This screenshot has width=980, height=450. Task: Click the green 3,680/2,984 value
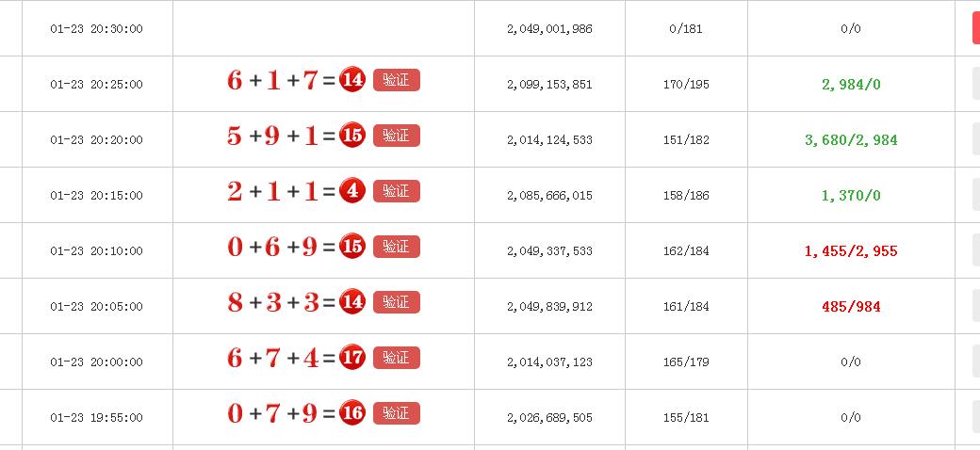coord(851,140)
